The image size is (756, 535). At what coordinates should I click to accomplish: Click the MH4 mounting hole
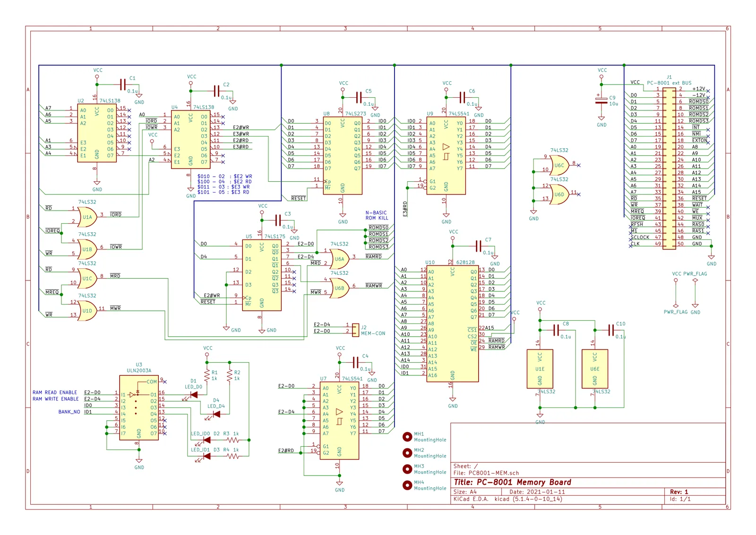coord(407,485)
